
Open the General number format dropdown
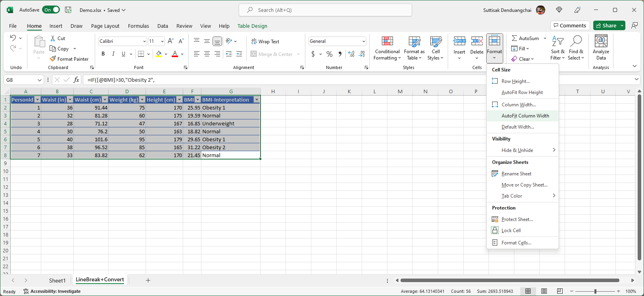pyautogui.click(x=363, y=41)
